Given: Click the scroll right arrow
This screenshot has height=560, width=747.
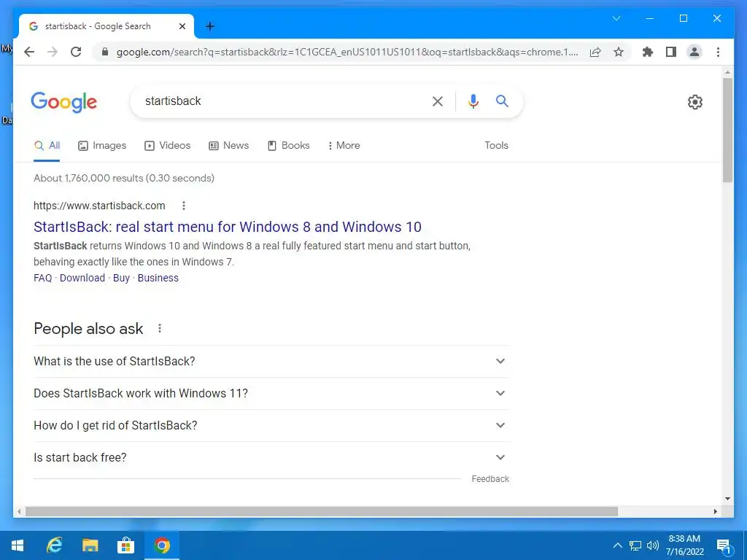Looking at the screenshot, I should point(715,512).
